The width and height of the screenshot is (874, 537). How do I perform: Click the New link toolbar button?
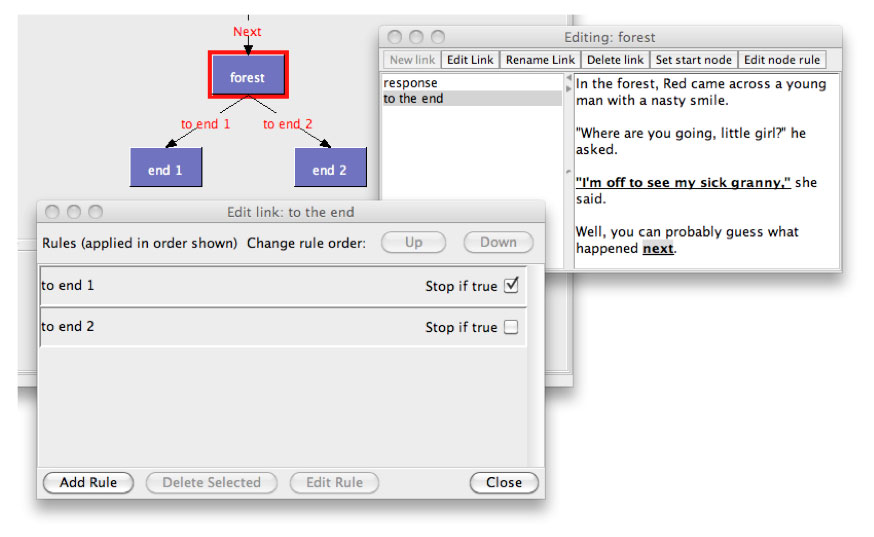412,60
